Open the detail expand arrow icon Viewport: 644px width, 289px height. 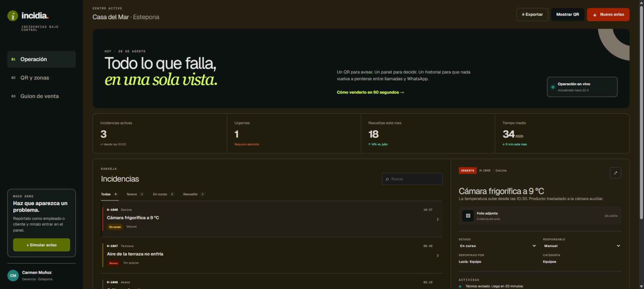coord(615,173)
